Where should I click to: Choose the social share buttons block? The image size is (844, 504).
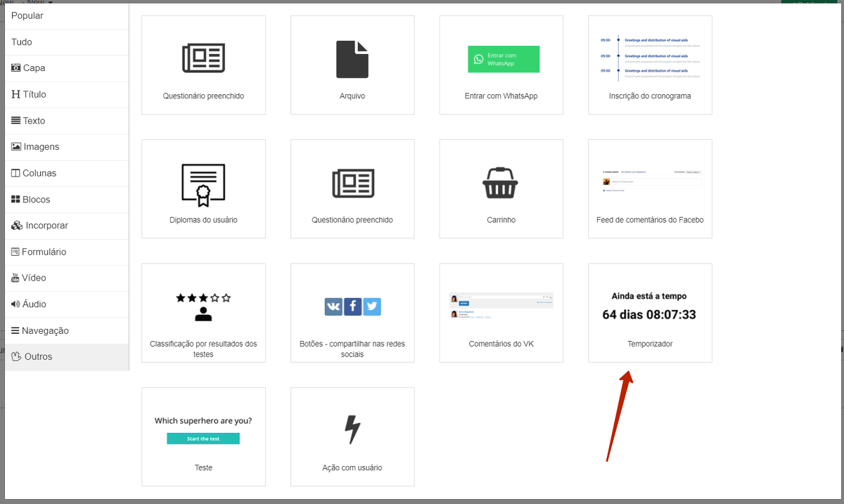(x=352, y=313)
